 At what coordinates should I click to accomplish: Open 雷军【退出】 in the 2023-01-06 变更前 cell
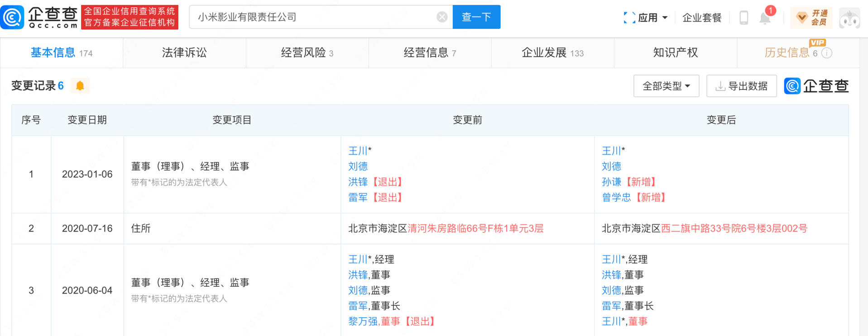coord(375,197)
